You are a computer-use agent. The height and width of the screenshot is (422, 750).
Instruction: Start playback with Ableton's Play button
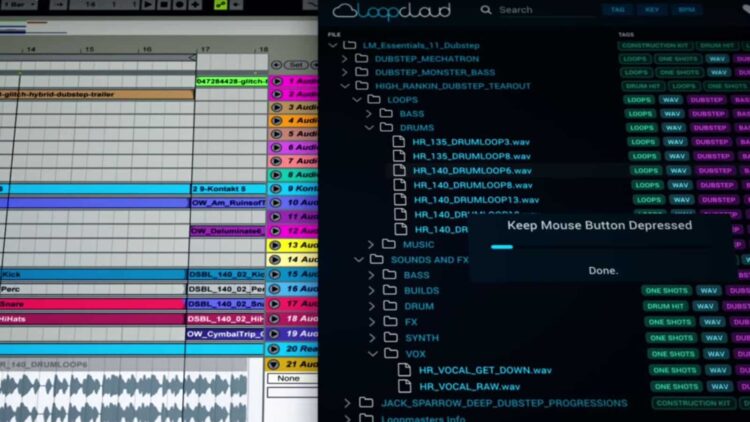(148, 5)
